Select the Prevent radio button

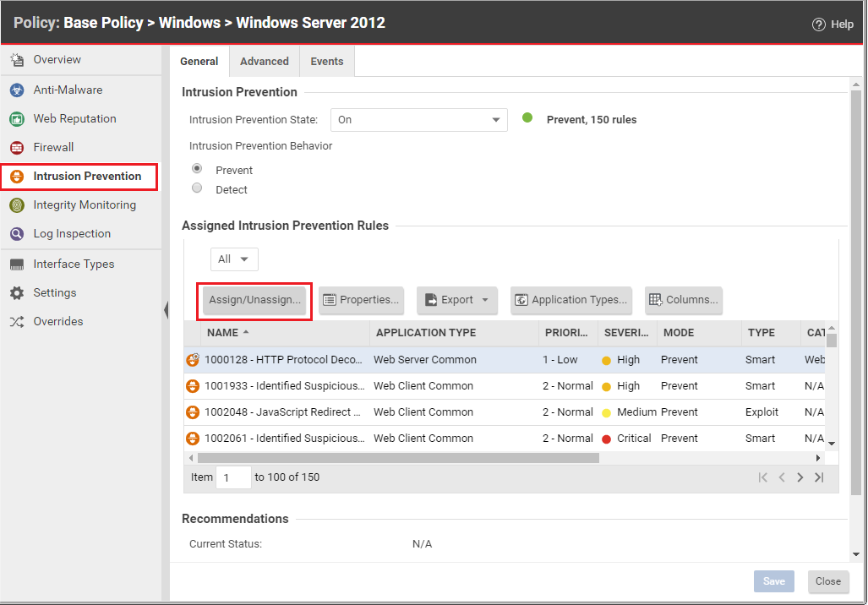coord(197,169)
